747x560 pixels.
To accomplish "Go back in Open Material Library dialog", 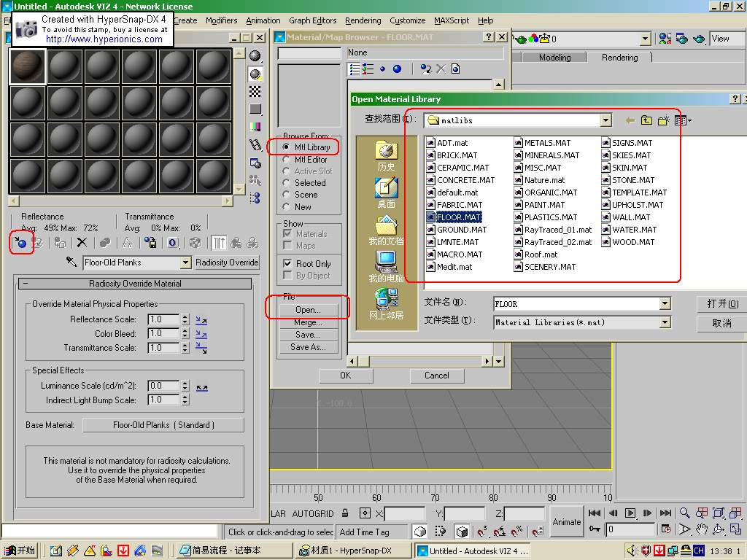I will click(630, 120).
